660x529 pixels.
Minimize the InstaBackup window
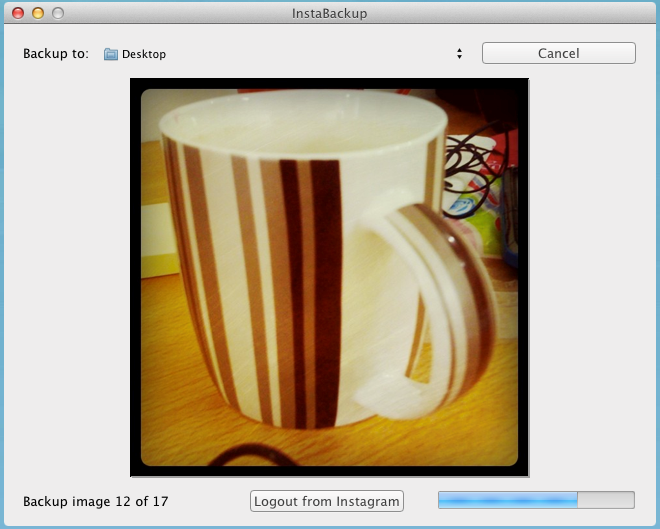click(38, 13)
